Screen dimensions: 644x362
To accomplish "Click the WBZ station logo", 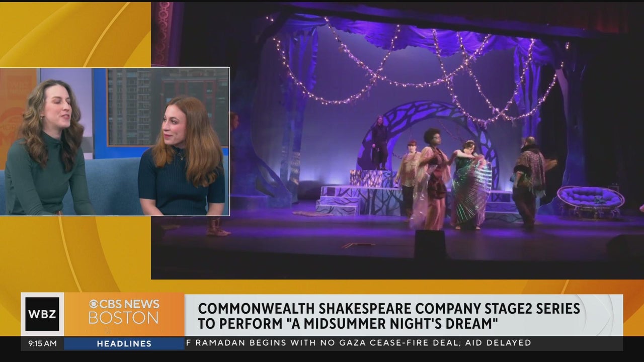I will [42, 314].
